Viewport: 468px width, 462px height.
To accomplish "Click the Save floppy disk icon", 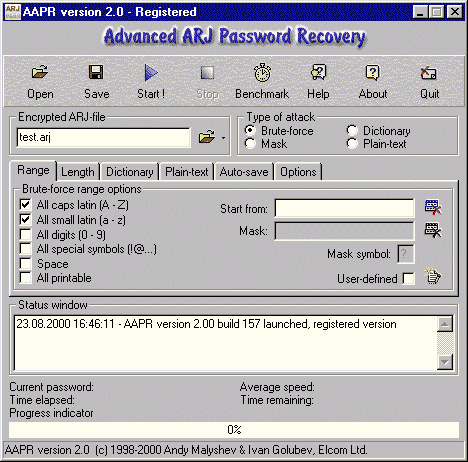I will (x=96, y=72).
